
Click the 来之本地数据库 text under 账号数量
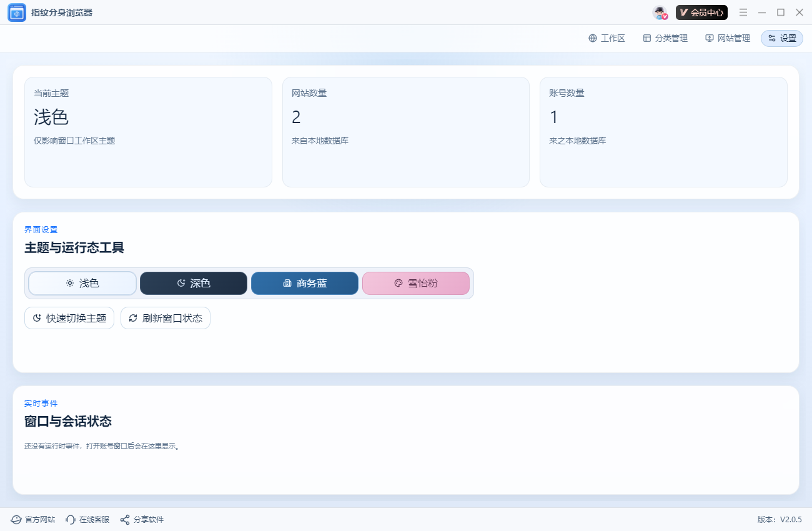pos(578,141)
